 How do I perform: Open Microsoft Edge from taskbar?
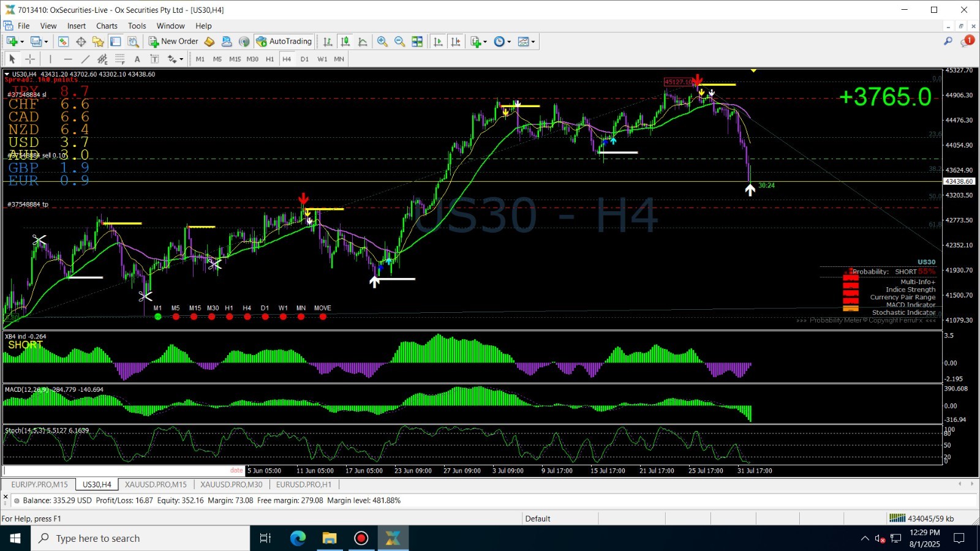298,538
